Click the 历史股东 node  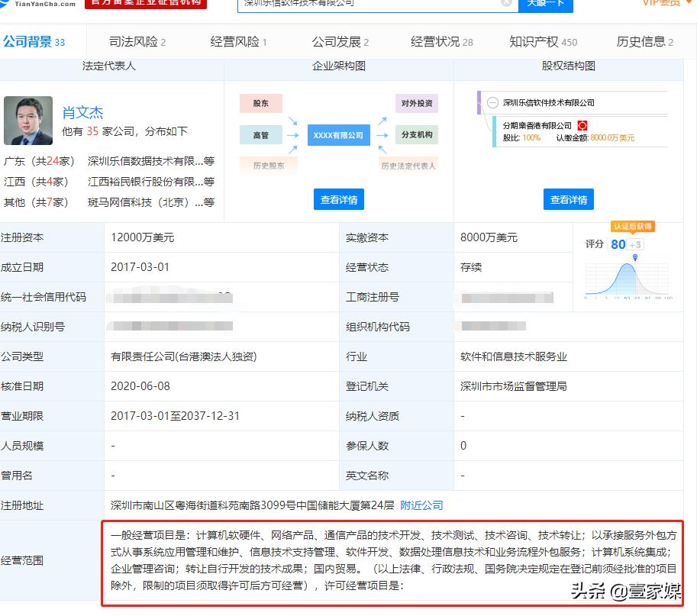click(x=268, y=164)
